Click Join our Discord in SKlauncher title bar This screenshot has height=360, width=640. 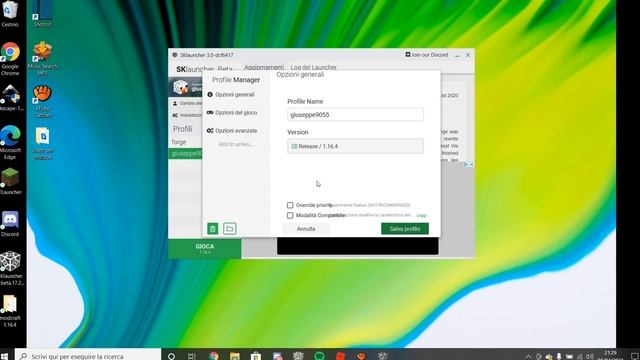(427, 55)
